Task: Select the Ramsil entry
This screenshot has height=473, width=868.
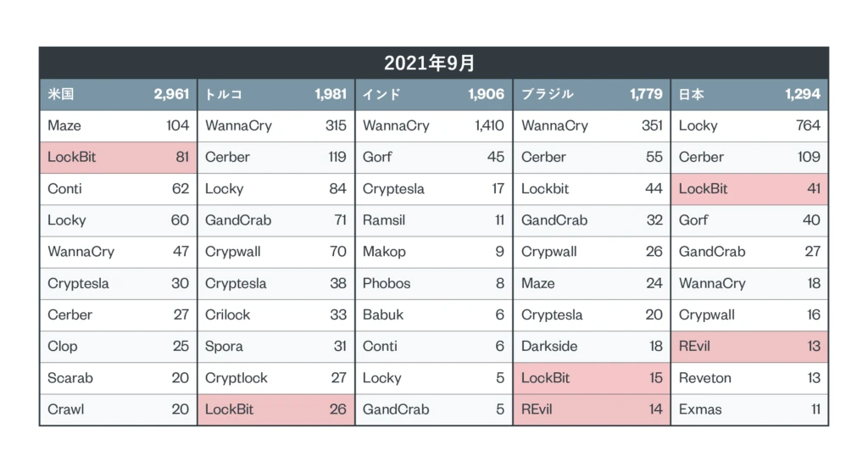Action: click(x=384, y=220)
